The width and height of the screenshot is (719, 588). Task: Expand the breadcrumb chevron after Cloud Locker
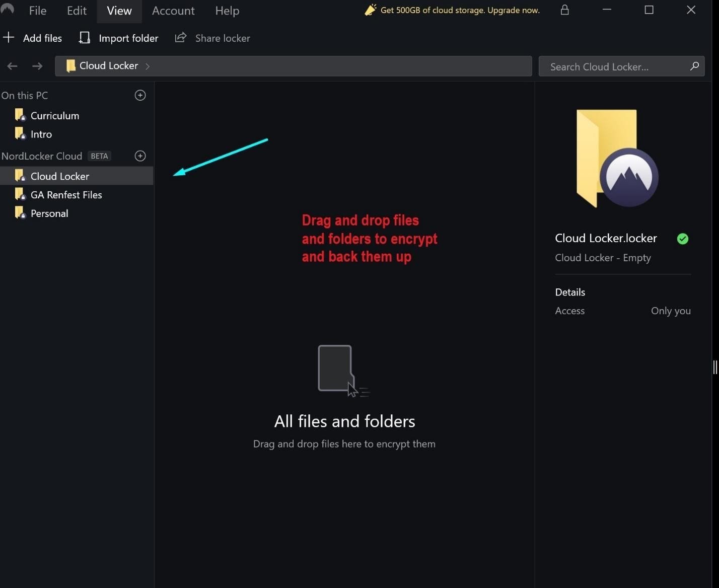pos(148,66)
